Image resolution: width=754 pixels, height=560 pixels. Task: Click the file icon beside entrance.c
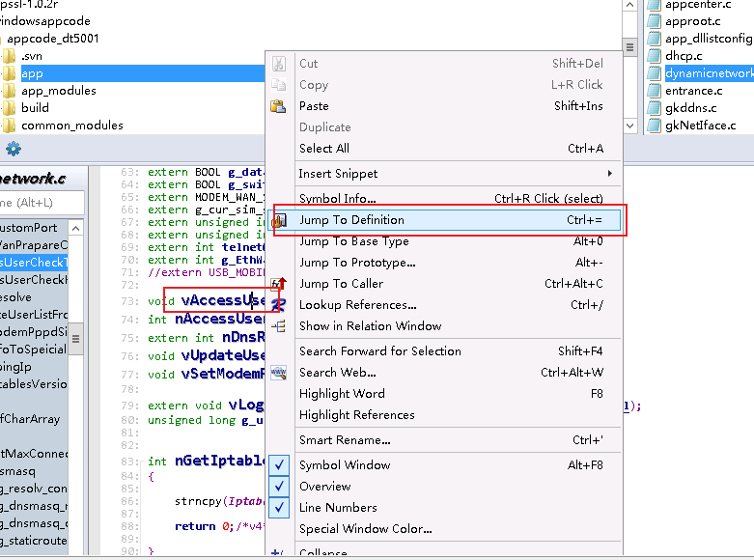[654, 91]
